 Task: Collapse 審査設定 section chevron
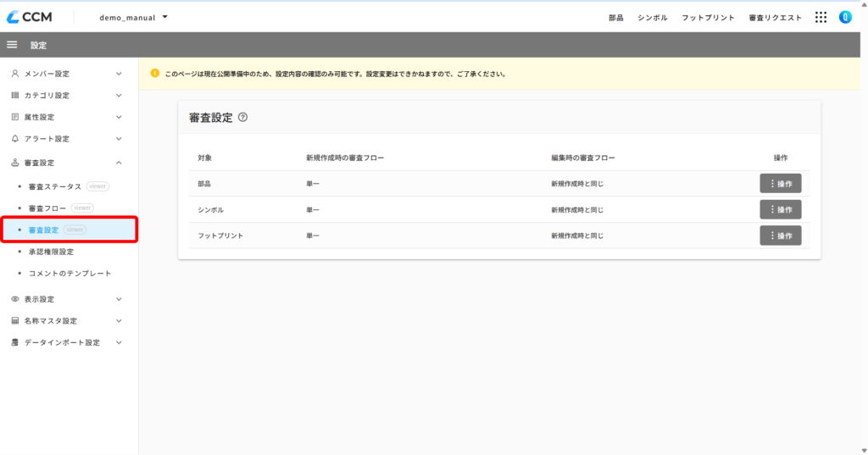(119, 163)
